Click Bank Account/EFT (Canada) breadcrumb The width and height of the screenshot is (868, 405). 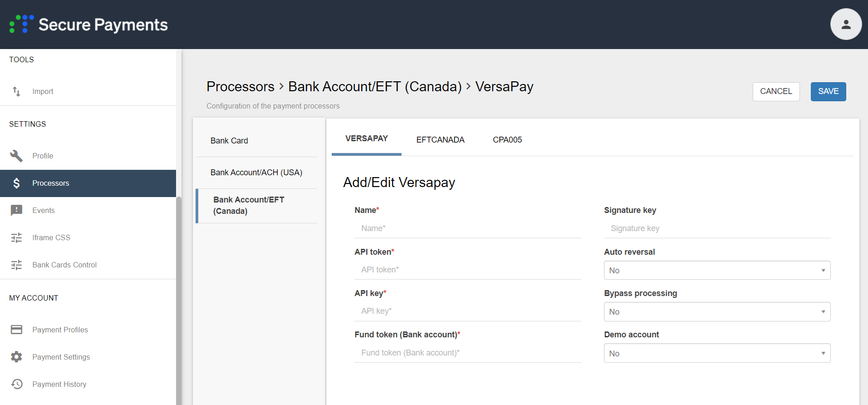[x=375, y=86]
